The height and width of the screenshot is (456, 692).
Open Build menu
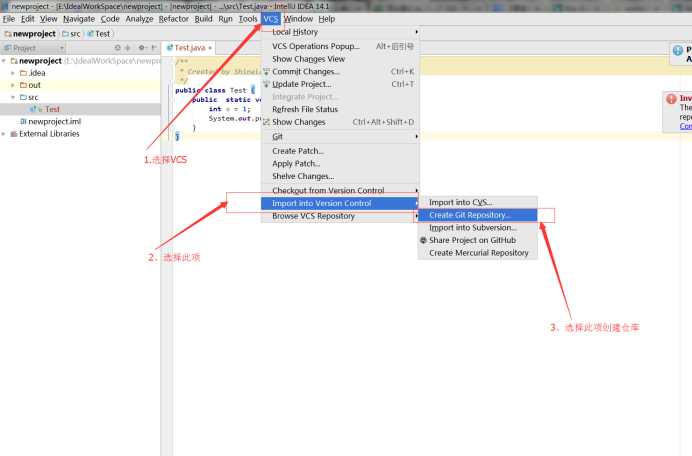click(x=203, y=19)
